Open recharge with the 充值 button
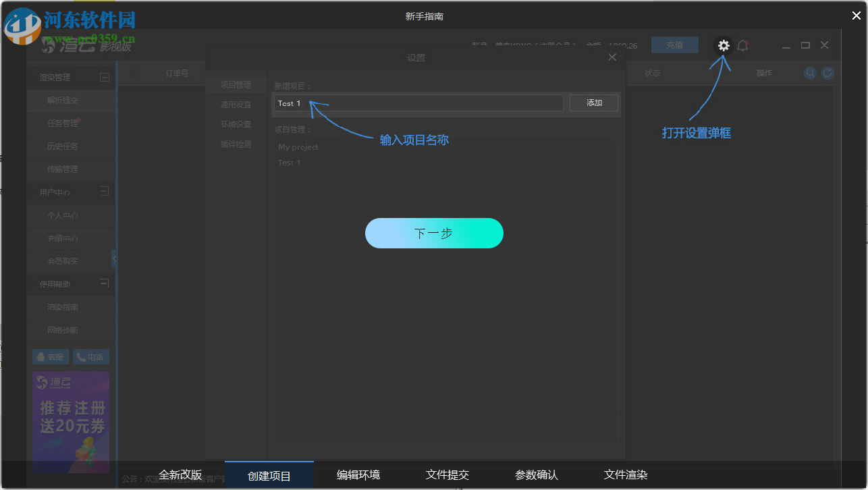This screenshot has height=490, width=868. click(674, 45)
